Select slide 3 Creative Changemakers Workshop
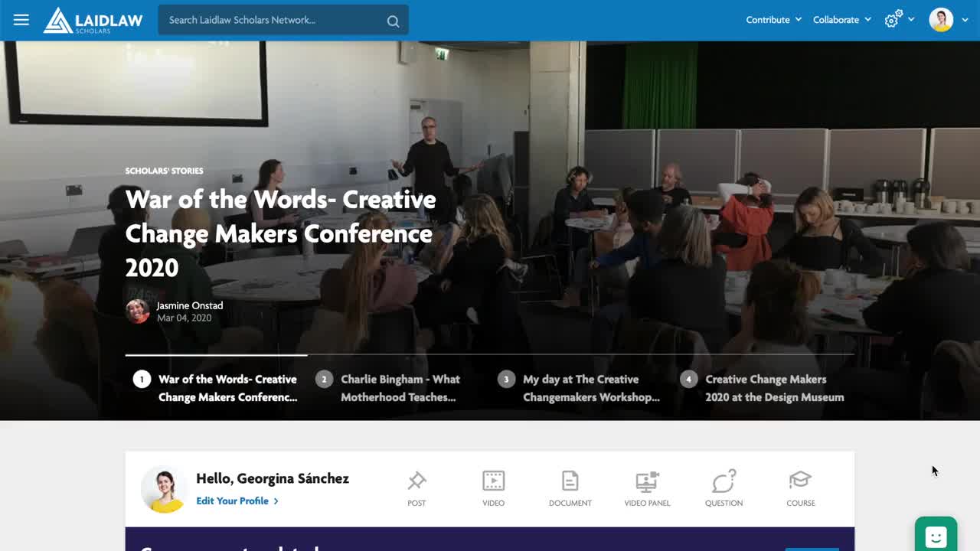The height and width of the screenshot is (551, 980). pyautogui.click(x=590, y=388)
